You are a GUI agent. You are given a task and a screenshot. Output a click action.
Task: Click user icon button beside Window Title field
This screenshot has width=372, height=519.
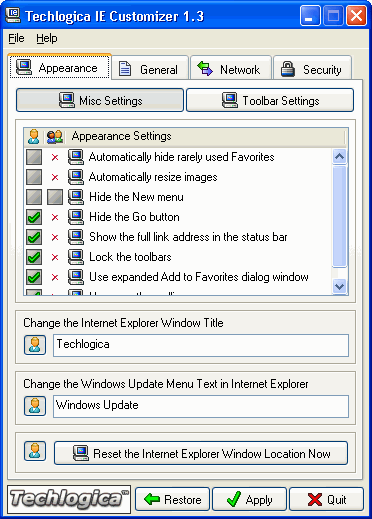35,345
